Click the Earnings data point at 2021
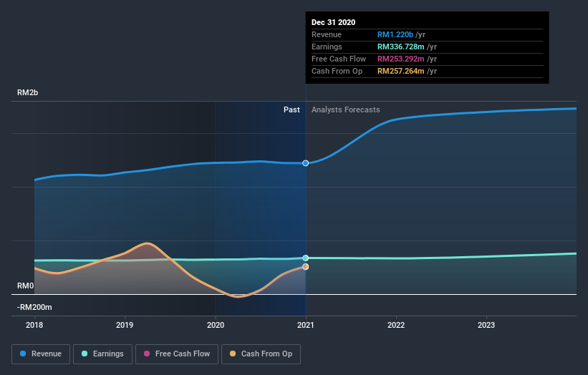The image size is (588, 375). tap(306, 258)
